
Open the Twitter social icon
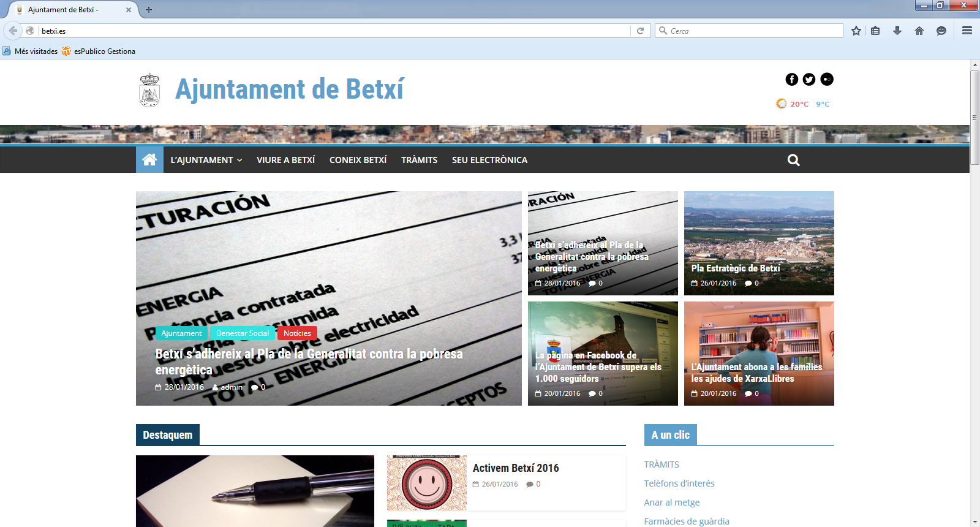tap(809, 79)
